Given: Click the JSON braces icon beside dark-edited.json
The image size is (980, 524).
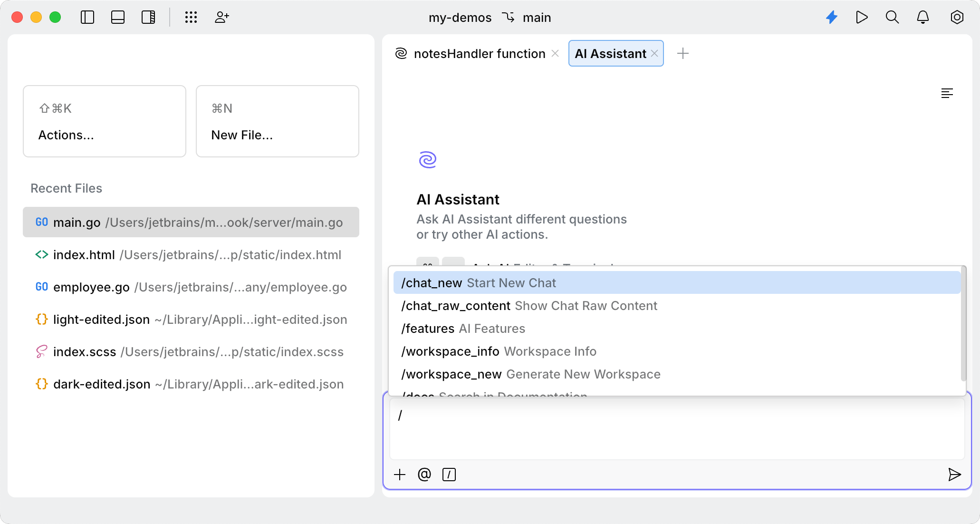Looking at the screenshot, I should tap(42, 384).
